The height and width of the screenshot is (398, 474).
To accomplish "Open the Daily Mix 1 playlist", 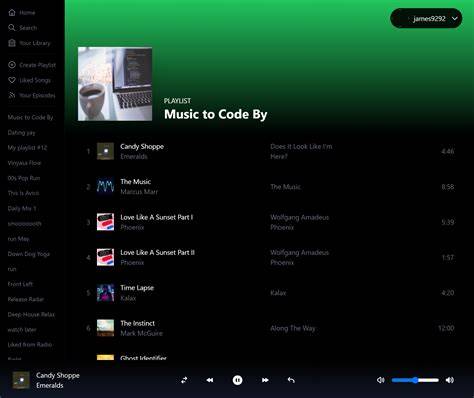I will pos(22,208).
